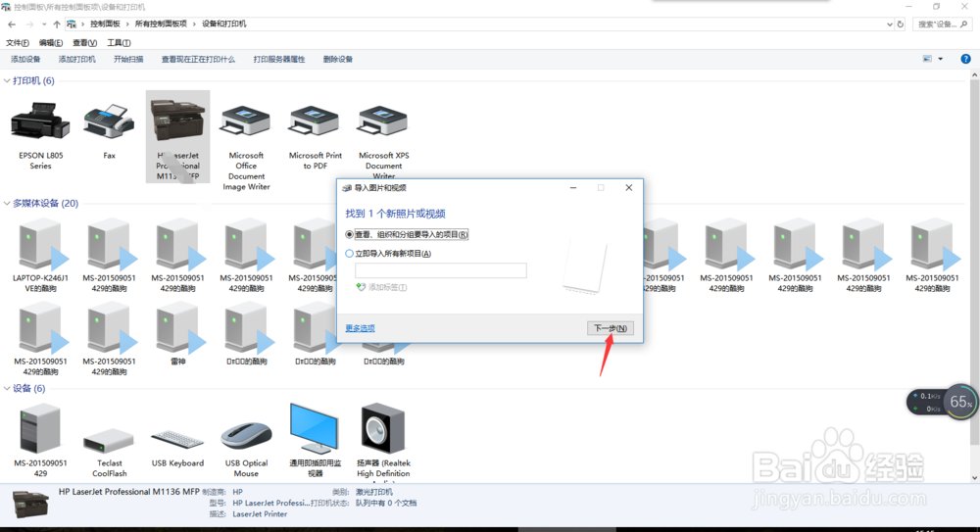
Task: Close the 导入图片和视频 dialog
Action: point(629,187)
